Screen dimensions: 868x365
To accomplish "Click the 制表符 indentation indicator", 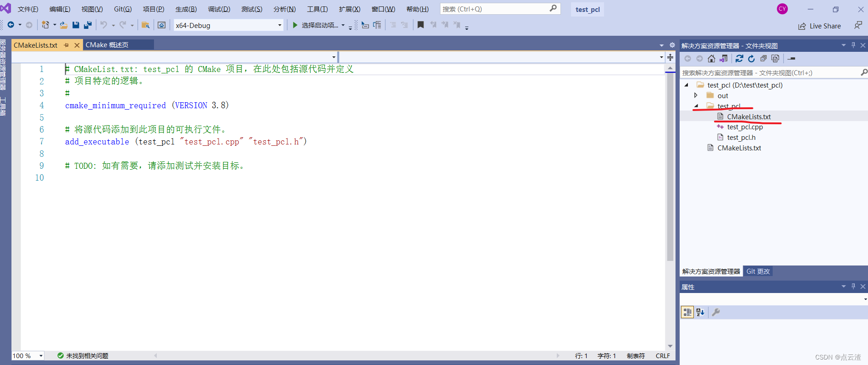I will point(636,356).
